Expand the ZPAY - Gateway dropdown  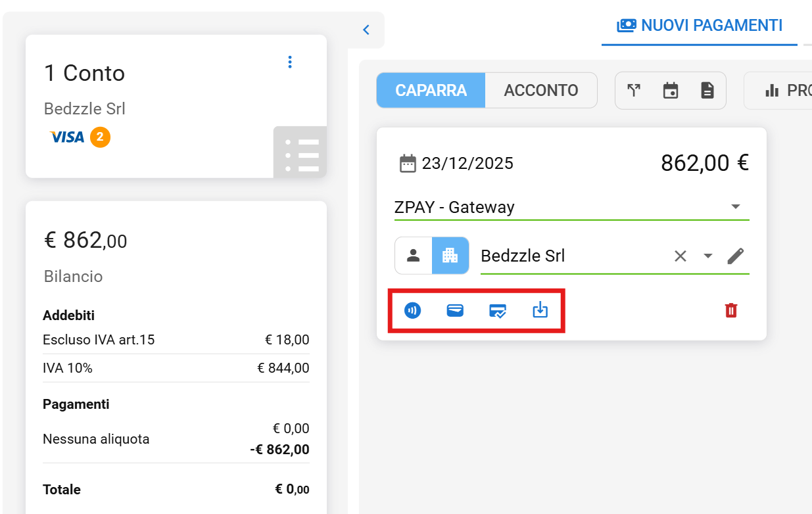coord(735,207)
